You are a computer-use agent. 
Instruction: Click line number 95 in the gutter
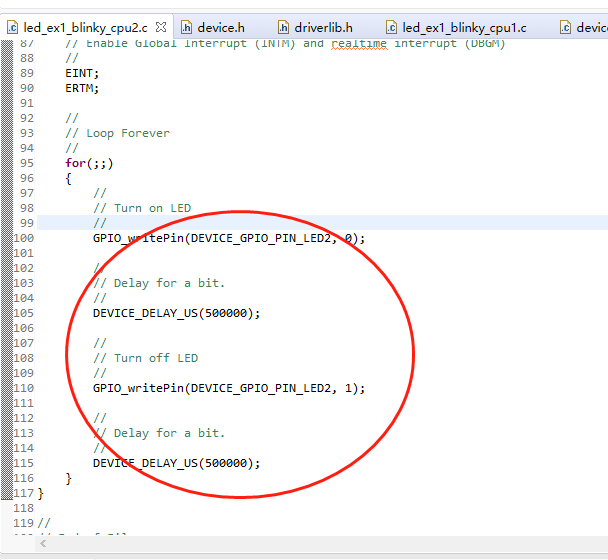(x=27, y=163)
